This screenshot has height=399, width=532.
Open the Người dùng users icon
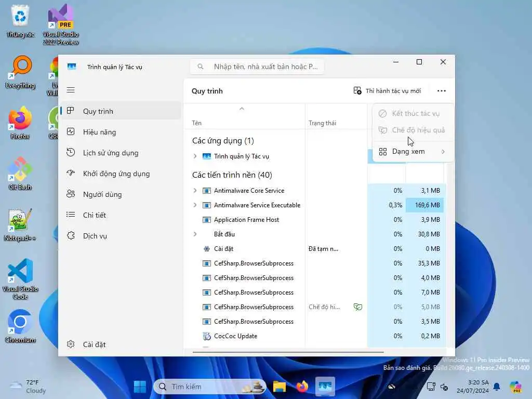click(x=71, y=194)
